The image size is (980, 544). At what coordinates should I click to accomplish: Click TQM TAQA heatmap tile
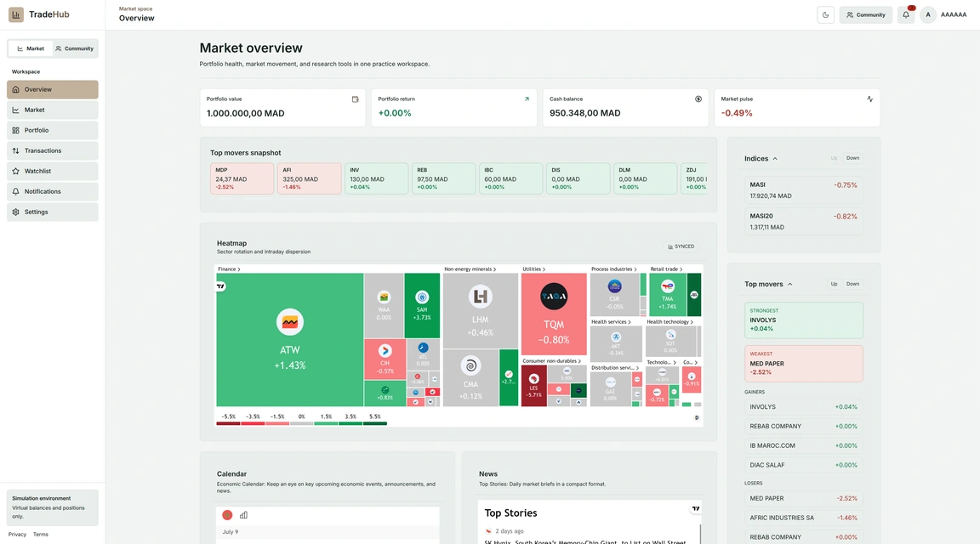coord(554,314)
